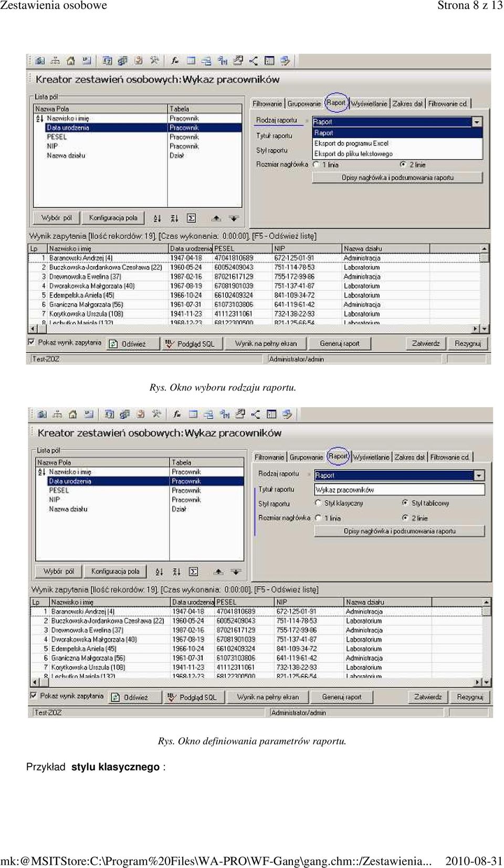Switch to Wyświetlanie tab in upper window
The height and width of the screenshot is (868, 504).
point(369,104)
